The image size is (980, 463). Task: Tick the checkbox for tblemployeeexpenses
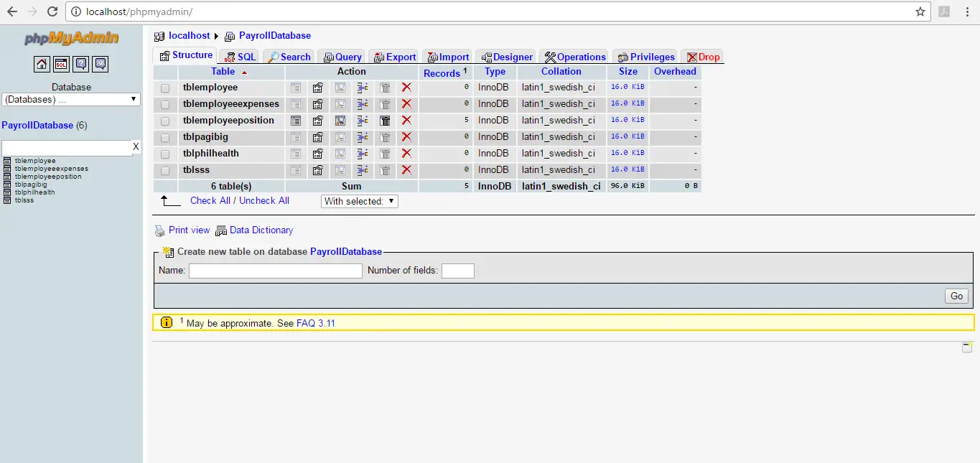(x=165, y=105)
